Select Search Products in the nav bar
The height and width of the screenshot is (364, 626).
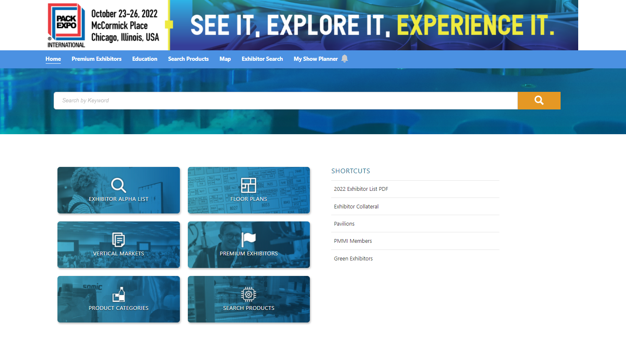pyautogui.click(x=188, y=59)
